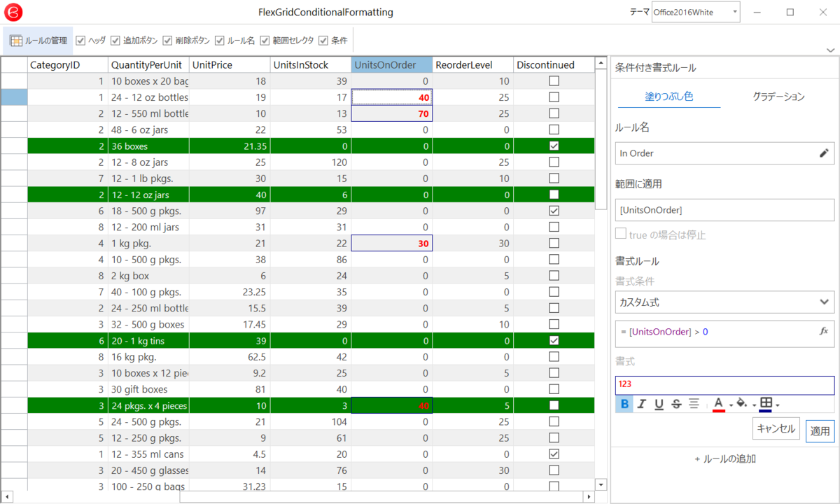Select the UnitsInStock column header
This screenshot has height=504, width=840.
tap(311, 65)
